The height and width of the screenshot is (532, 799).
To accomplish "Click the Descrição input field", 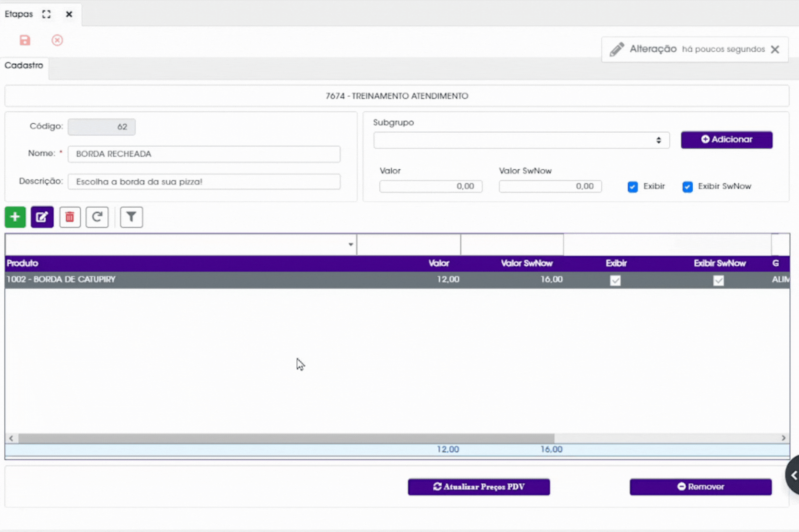I will click(204, 182).
